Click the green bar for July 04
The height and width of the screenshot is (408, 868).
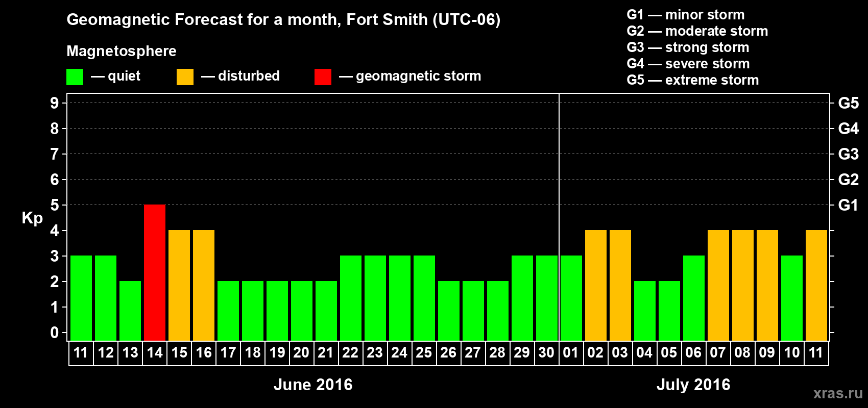(x=645, y=311)
